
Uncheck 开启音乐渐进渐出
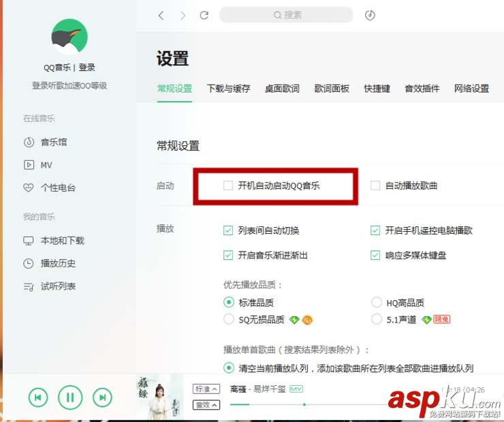coord(228,255)
